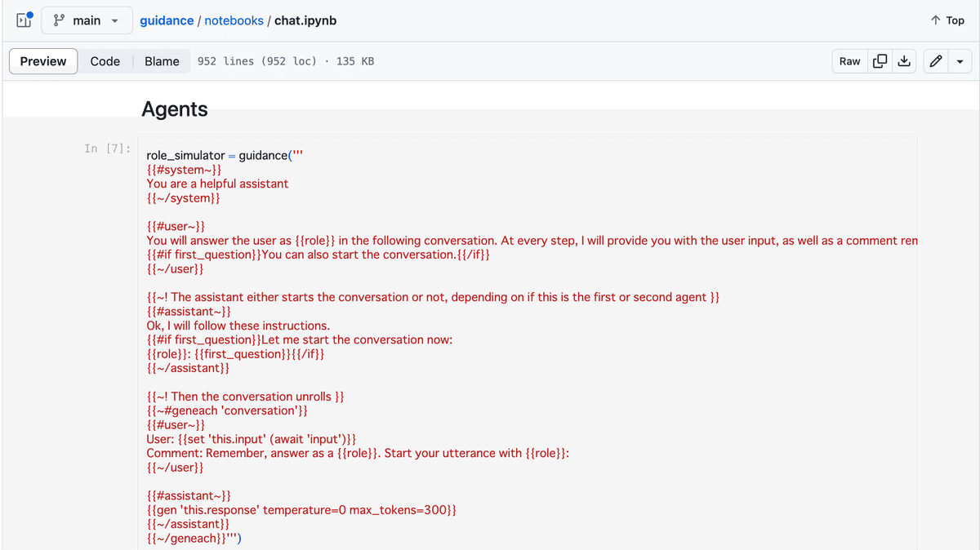The width and height of the screenshot is (980, 550).
Task: Switch to the Preview view
Action: pos(43,61)
